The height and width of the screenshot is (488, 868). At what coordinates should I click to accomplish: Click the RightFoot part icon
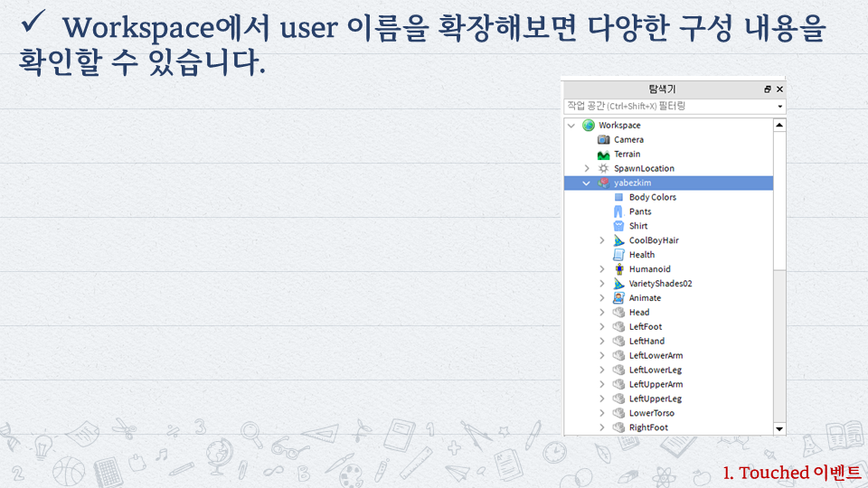[x=618, y=427]
